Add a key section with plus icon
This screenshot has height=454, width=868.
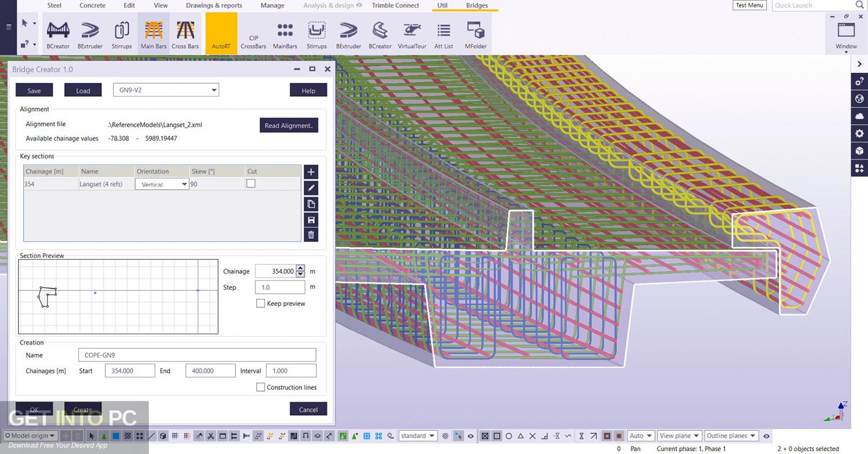tap(311, 172)
